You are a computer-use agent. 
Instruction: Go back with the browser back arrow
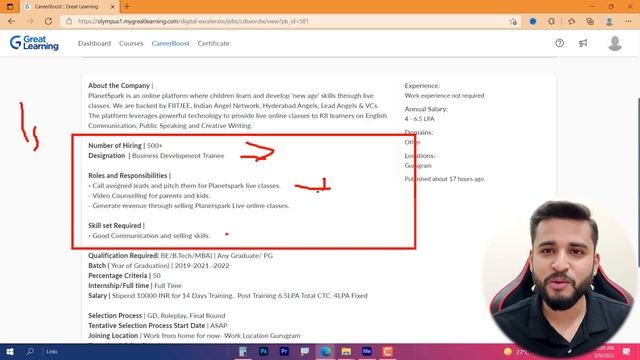click(x=11, y=21)
